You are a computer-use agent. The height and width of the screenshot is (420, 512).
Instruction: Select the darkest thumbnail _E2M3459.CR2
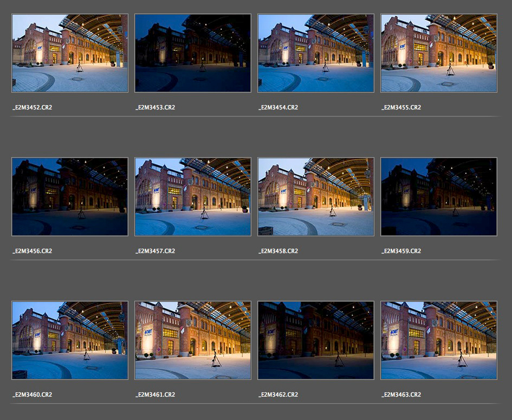point(439,197)
